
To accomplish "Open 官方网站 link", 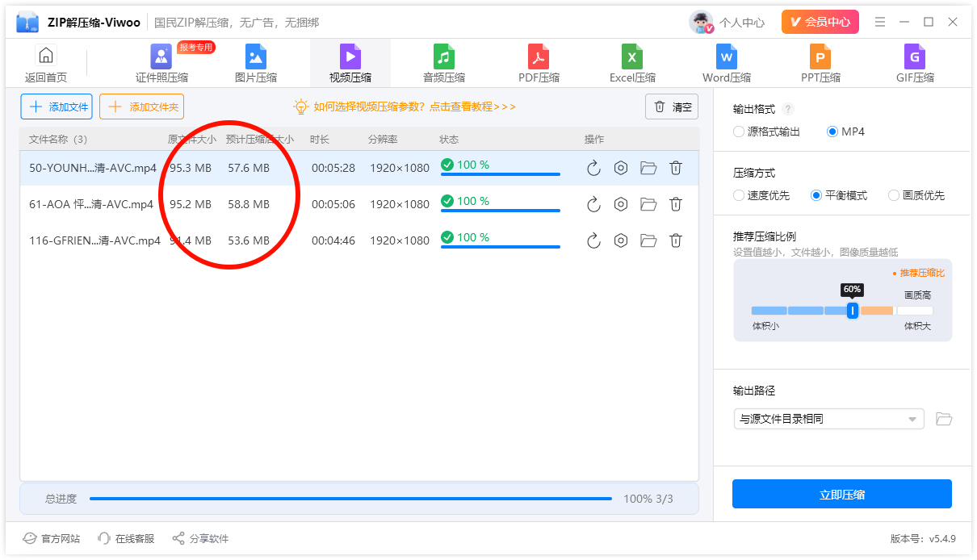I will tap(52, 538).
